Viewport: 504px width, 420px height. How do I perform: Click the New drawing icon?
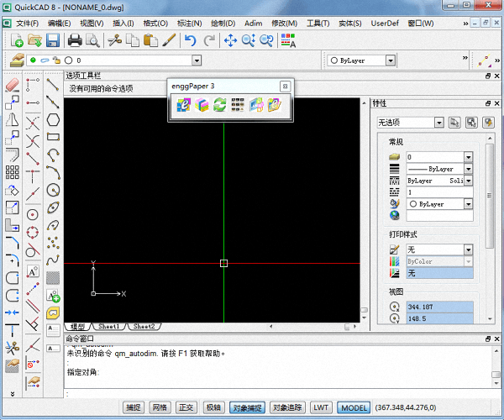[17, 40]
